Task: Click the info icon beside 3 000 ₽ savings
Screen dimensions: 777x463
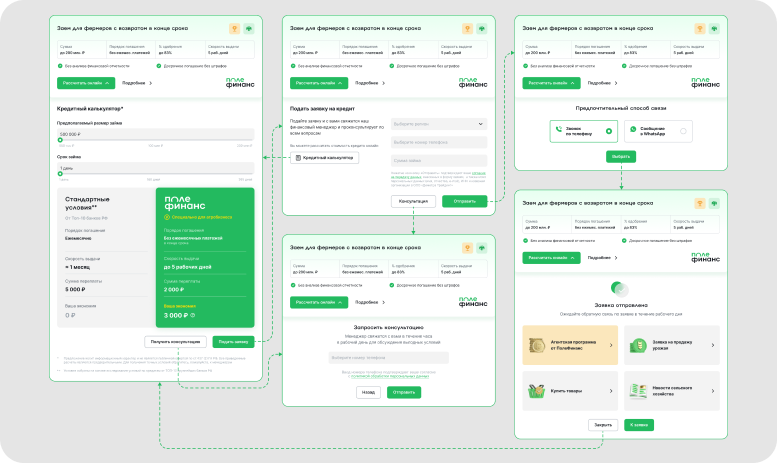Action: [193, 315]
